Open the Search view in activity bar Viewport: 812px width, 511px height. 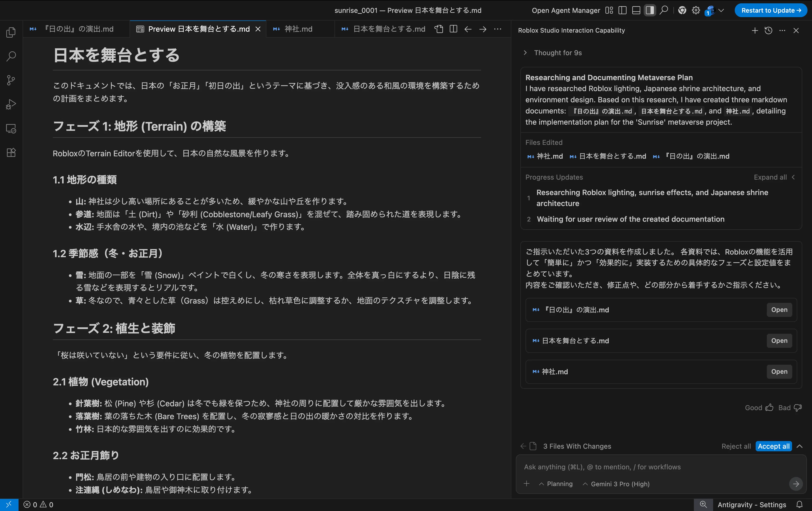click(x=11, y=56)
